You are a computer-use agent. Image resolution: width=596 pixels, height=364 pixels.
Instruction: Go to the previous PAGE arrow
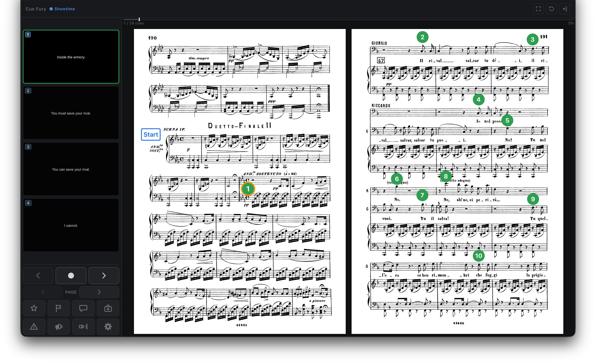[43, 292]
